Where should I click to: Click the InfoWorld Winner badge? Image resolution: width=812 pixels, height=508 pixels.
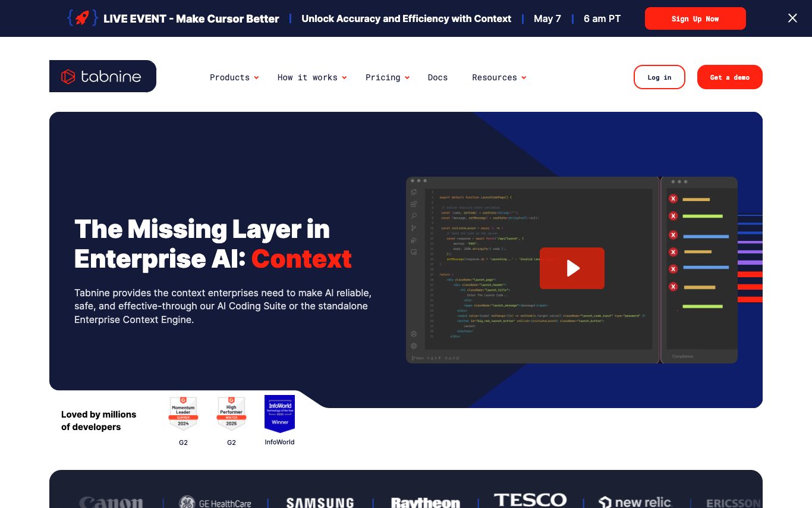pos(279,414)
